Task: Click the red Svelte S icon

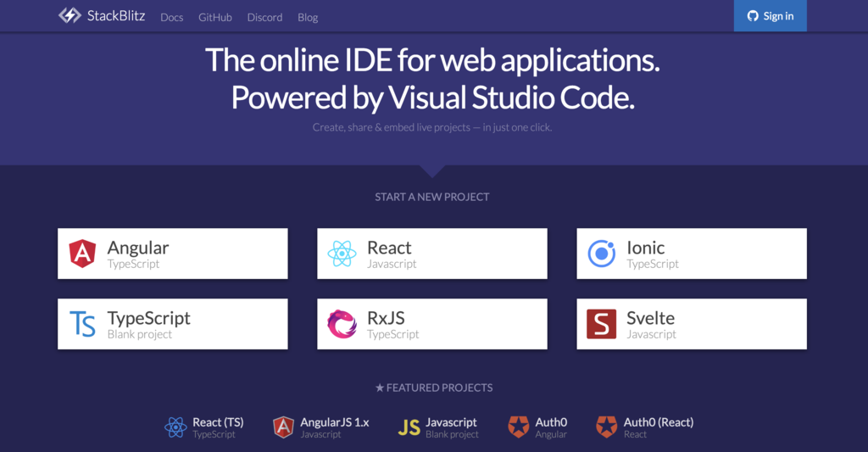Action: tap(601, 324)
